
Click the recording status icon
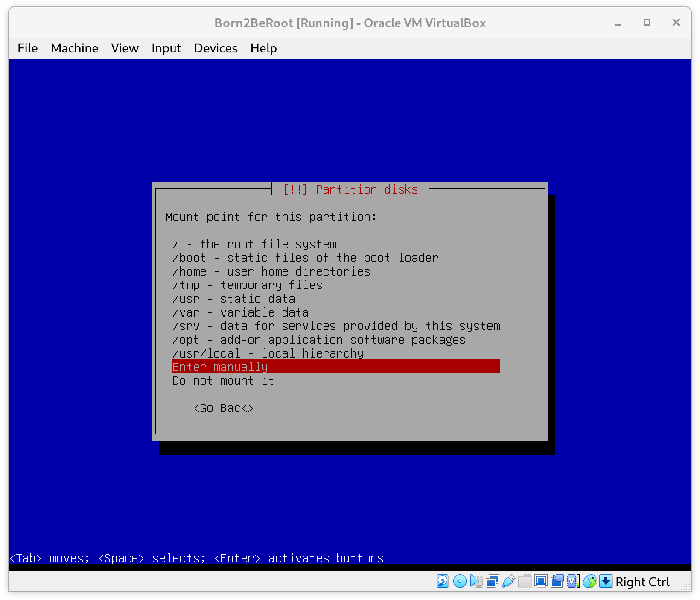click(557, 581)
